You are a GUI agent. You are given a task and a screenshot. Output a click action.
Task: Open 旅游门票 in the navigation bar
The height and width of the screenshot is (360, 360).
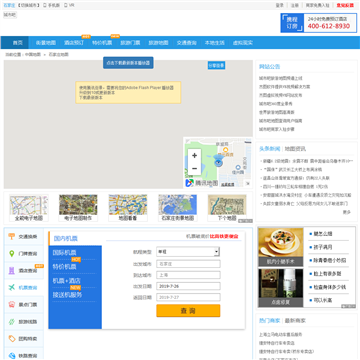pyautogui.click(x=130, y=43)
